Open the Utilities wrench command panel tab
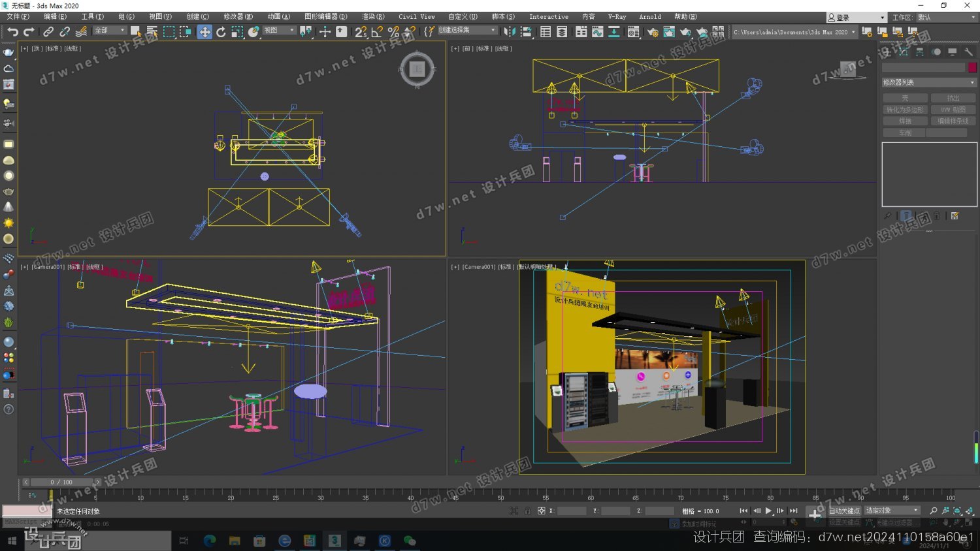Screen dimensions: 980x551 968,52
